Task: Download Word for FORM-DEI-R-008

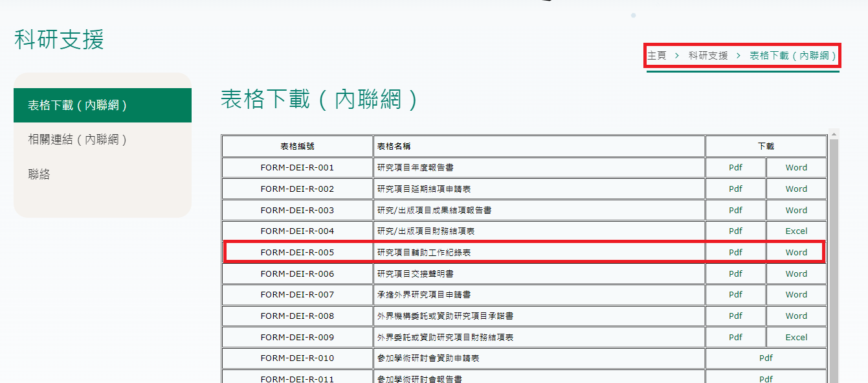Action: [796, 316]
